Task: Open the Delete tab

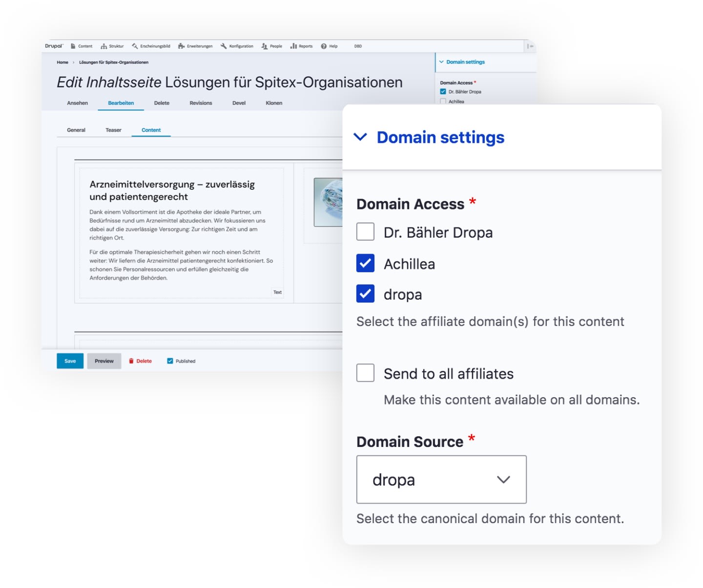Action: tap(162, 103)
